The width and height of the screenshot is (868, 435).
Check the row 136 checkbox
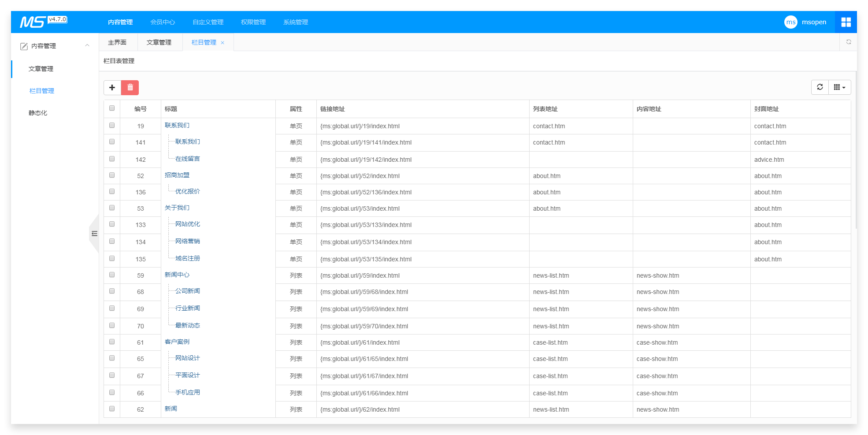point(112,191)
